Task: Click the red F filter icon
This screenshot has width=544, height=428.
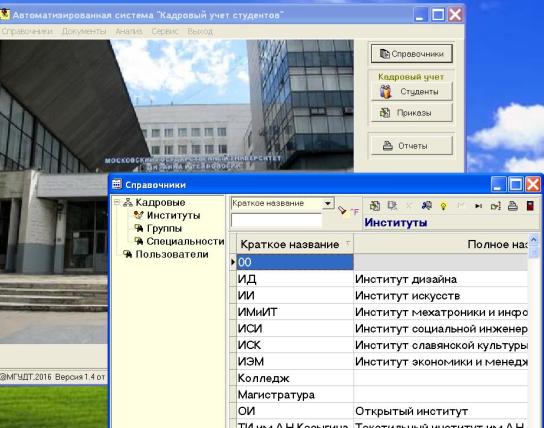Action: tap(355, 211)
